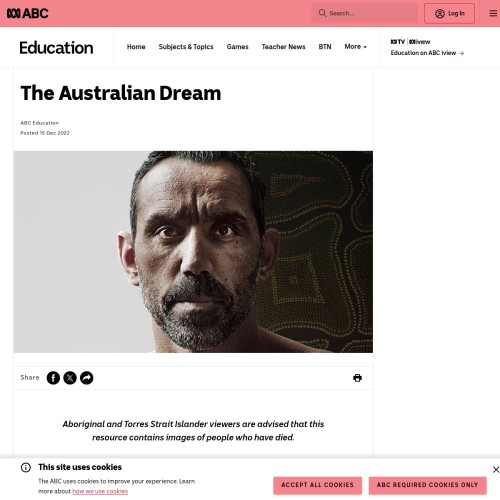Share article on X
Viewport: 500px width, 500px height.
70,378
